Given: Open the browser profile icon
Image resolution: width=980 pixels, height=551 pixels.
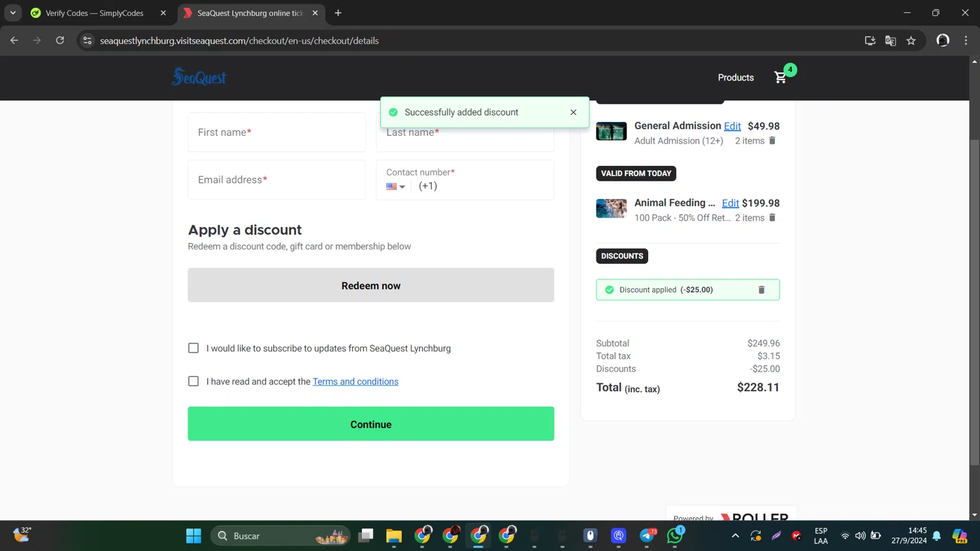Looking at the screenshot, I should pyautogui.click(x=942, y=40).
